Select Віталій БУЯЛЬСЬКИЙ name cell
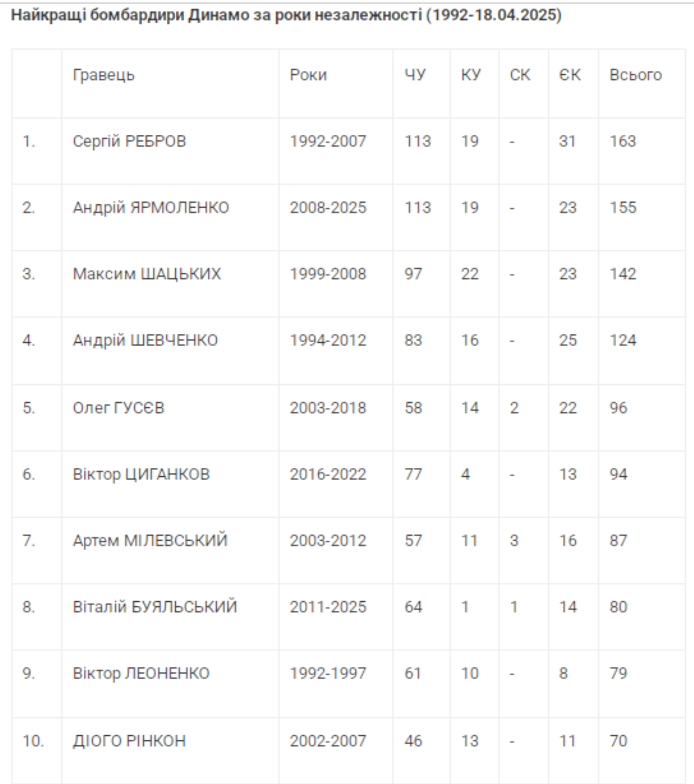694x784 pixels. click(x=155, y=607)
